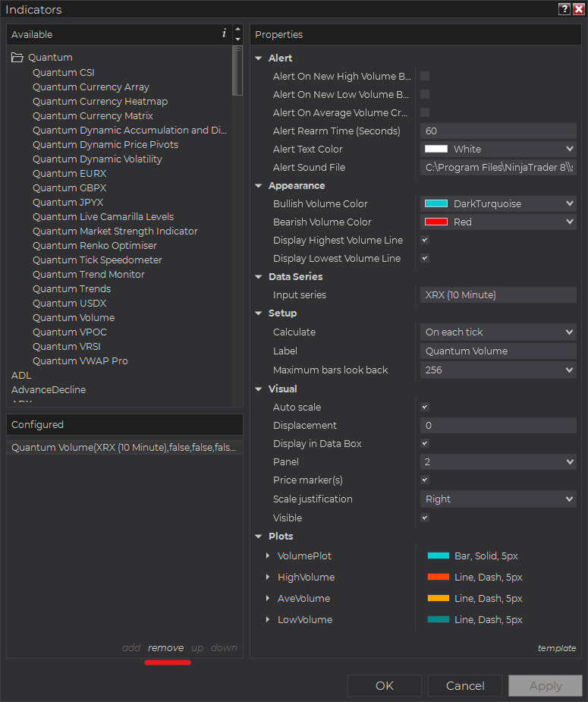
Task: Open the Alert Text Color dropdown
Action: (x=498, y=149)
